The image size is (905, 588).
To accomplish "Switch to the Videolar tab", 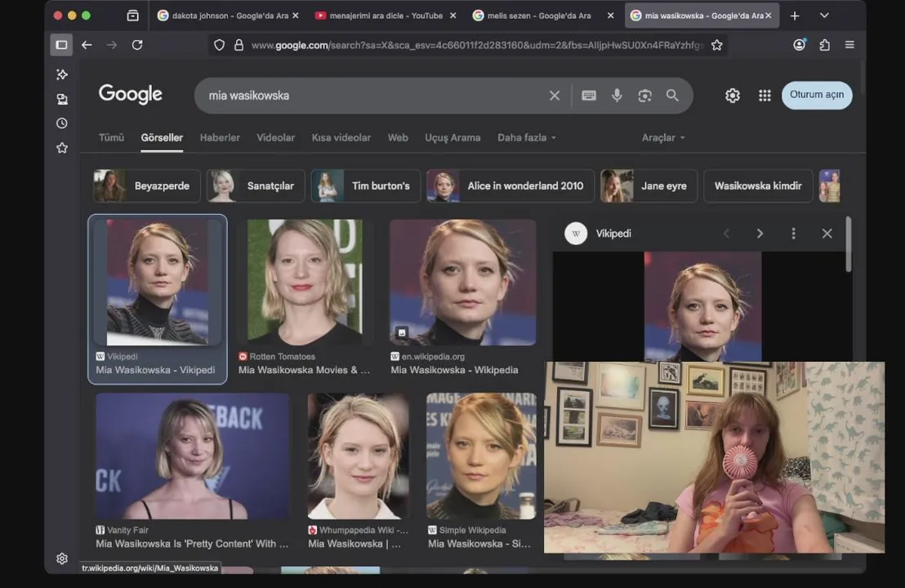I will click(275, 138).
